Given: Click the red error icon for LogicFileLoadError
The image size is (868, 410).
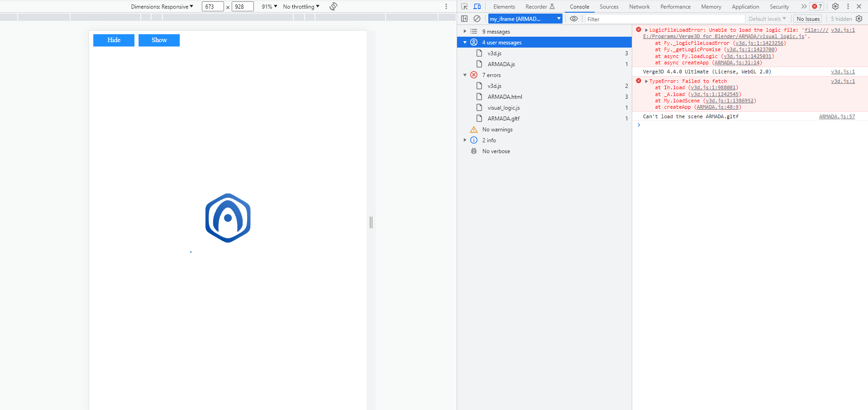Looking at the screenshot, I should pos(639,29).
